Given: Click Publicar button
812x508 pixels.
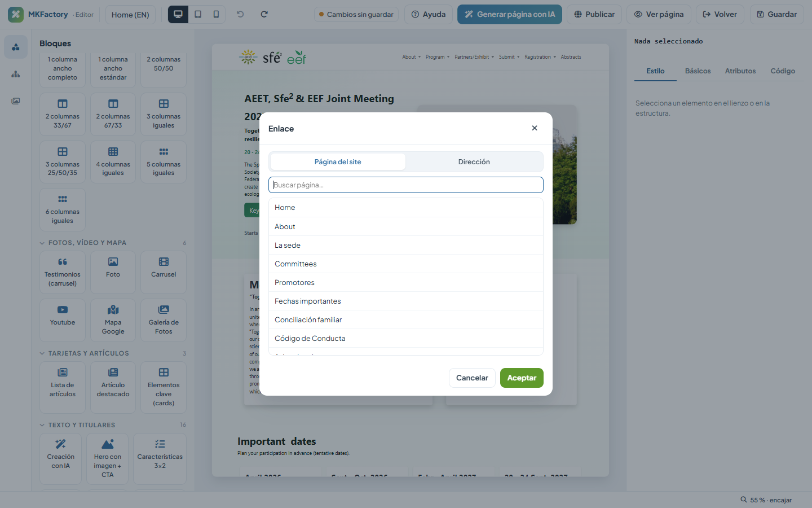Looking at the screenshot, I should pyautogui.click(x=594, y=15).
